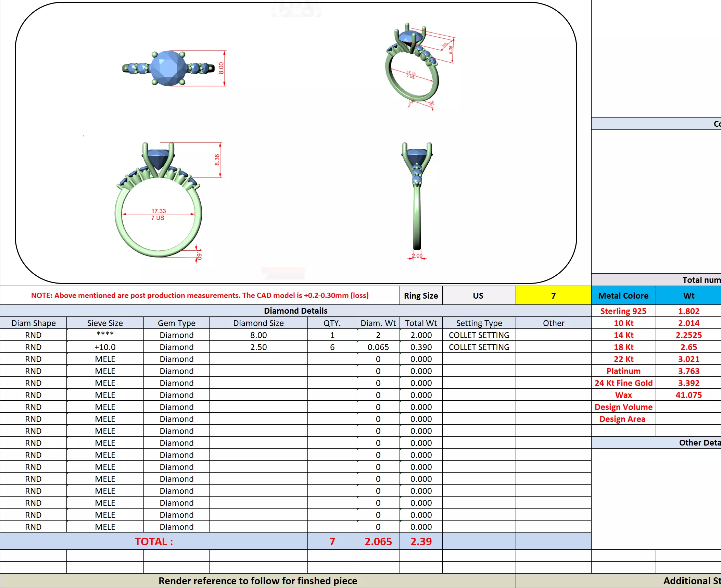Image resolution: width=721 pixels, height=588 pixels.
Task: Select the side-view ring render
Action: pyautogui.click(x=417, y=197)
